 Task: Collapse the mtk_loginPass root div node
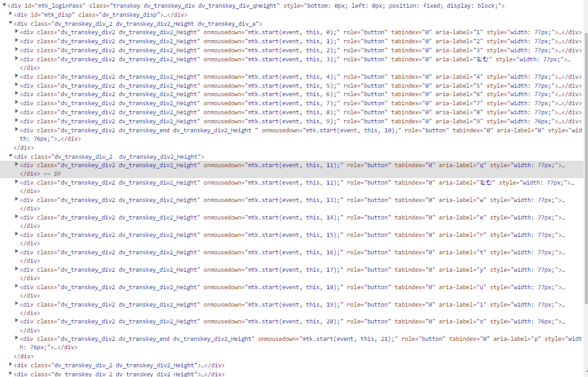click(5, 5)
